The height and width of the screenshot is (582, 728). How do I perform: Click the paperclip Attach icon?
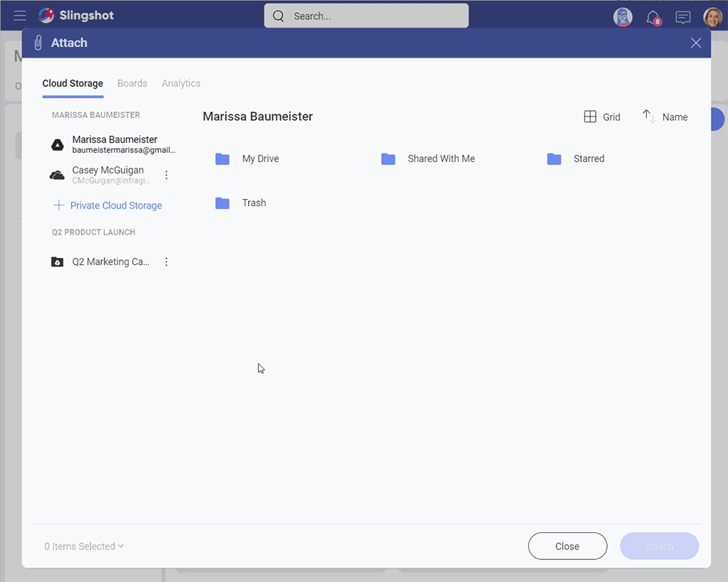pyautogui.click(x=38, y=43)
